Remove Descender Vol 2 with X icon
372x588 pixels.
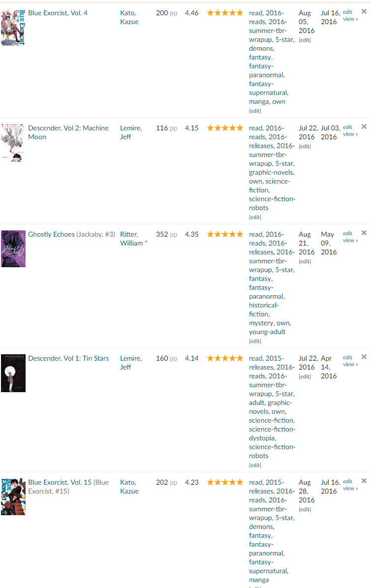click(x=364, y=127)
